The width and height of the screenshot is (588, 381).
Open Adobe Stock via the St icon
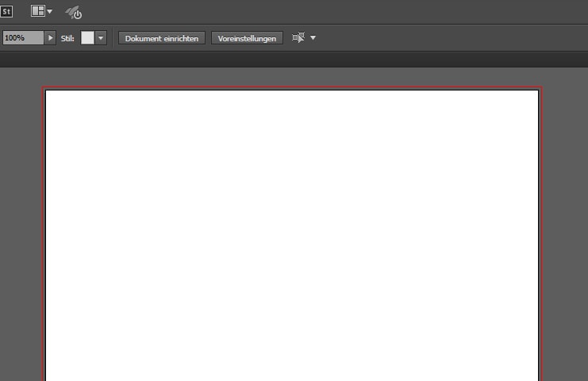(x=6, y=12)
